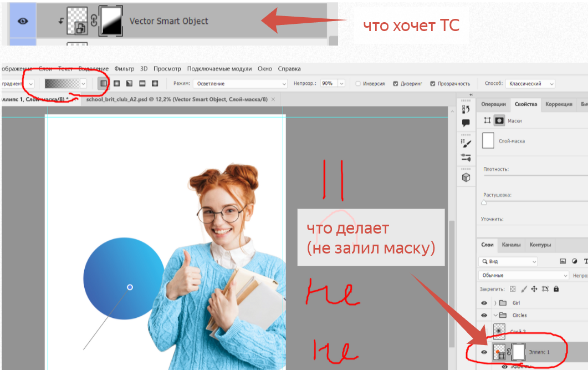Lock transparent pixels checkerboard icon
This screenshot has height=370, width=588.
tap(513, 289)
